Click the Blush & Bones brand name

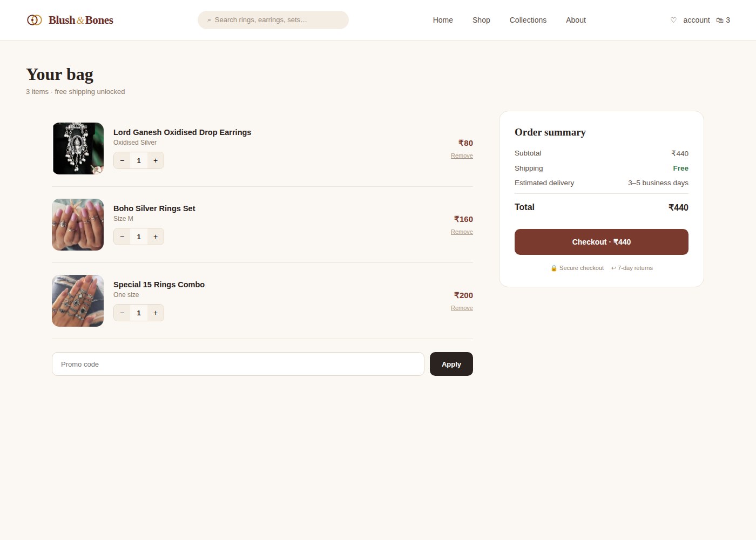pos(81,20)
